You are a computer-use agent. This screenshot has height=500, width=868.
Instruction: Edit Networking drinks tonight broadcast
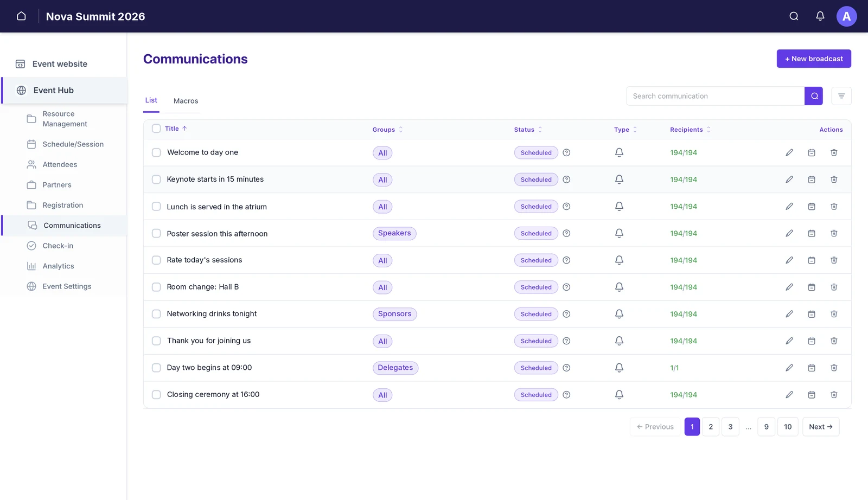point(789,314)
